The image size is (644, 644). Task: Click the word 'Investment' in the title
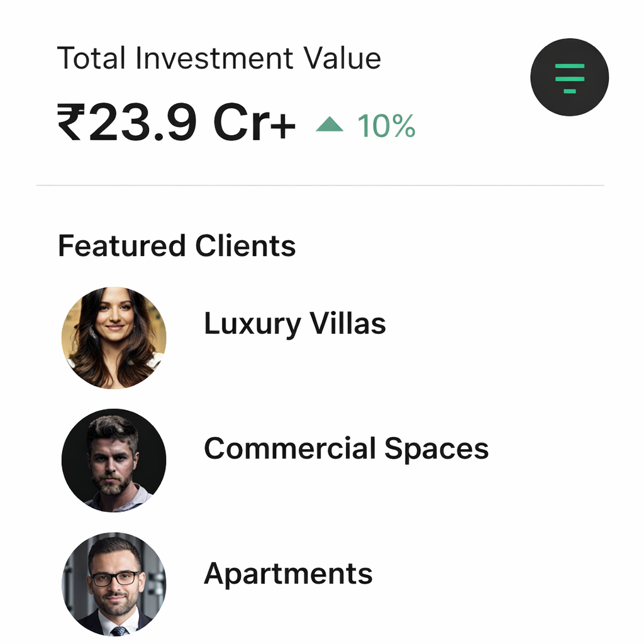(214, 58)
